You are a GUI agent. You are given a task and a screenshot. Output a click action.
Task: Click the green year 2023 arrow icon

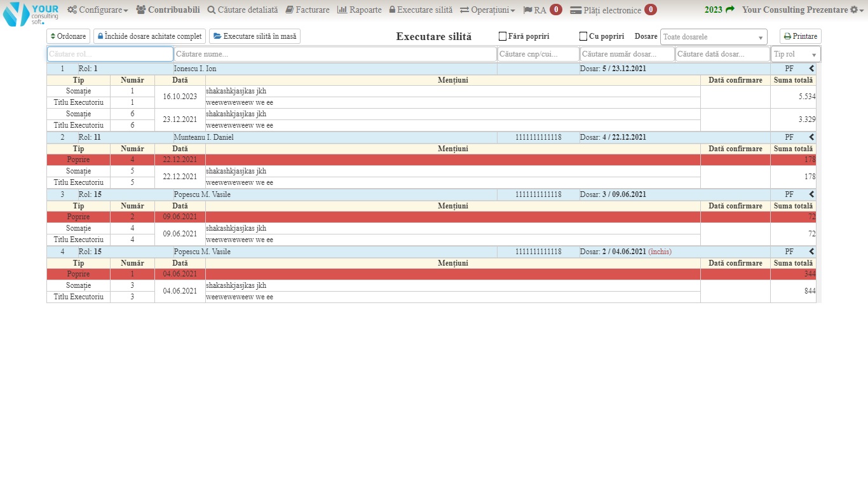coord(729,10)
